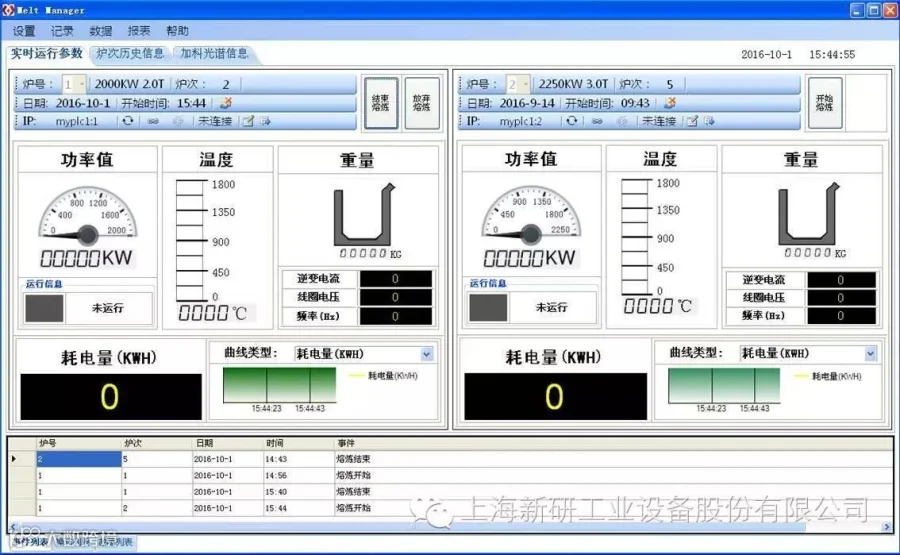Screen dimensions: 900x555
Task: Click the chain link icon for furnace 2
Action: [598, 121]
